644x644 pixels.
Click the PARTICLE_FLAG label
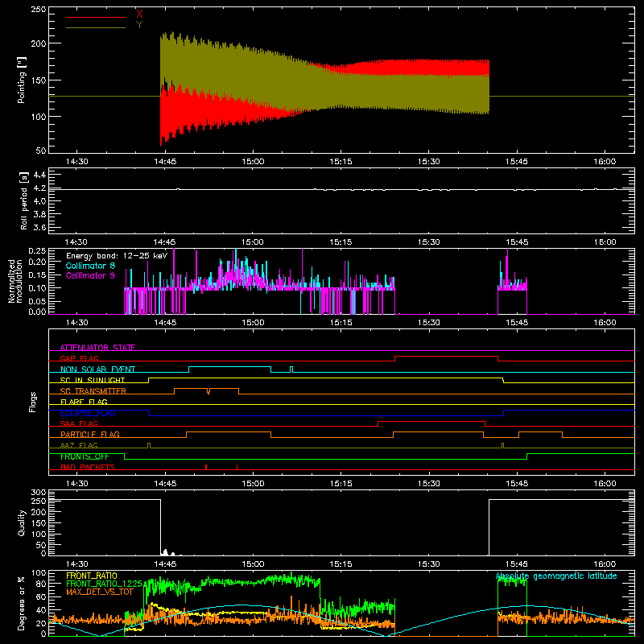pyautogui.click(x=90, y=434)
